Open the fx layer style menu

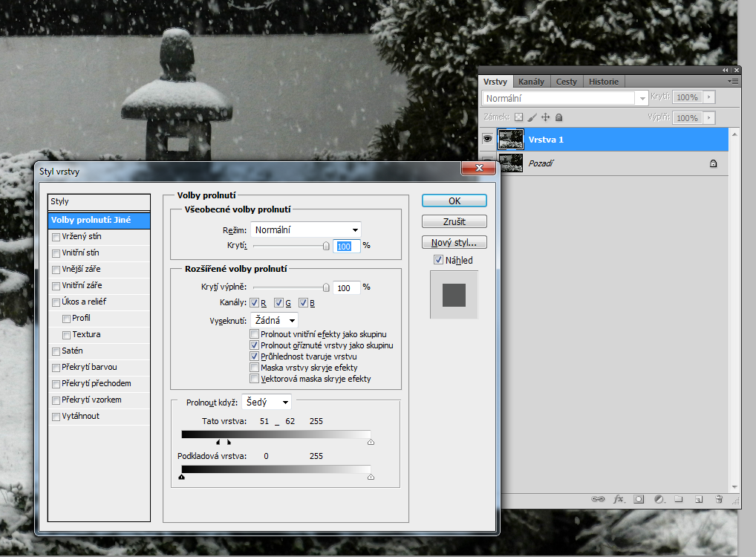point(618,500)
